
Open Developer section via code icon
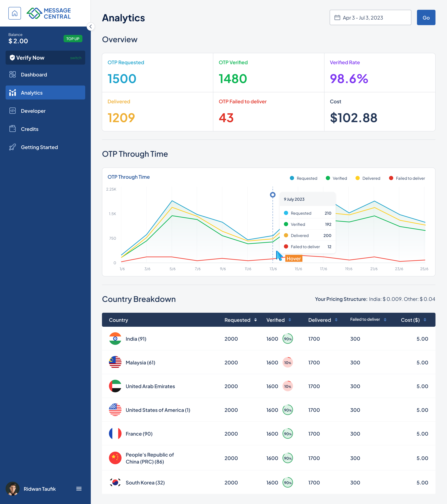point(12,111)
